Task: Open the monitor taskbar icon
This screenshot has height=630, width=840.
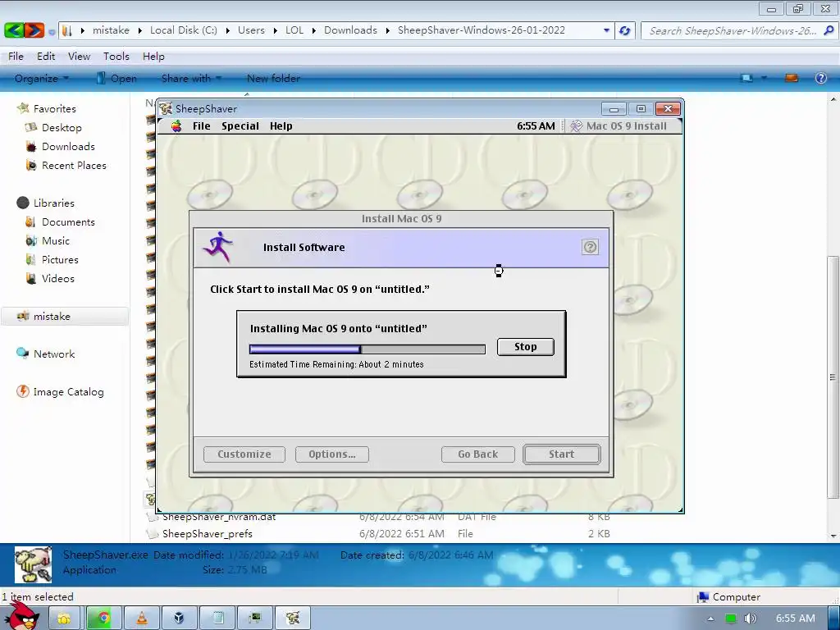Action: 255,619
